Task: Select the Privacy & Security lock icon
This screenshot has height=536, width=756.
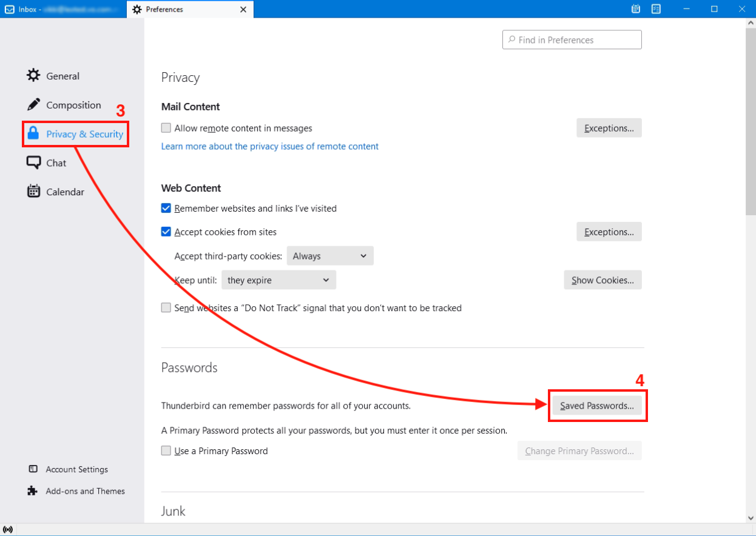Action: click(33, 134)
